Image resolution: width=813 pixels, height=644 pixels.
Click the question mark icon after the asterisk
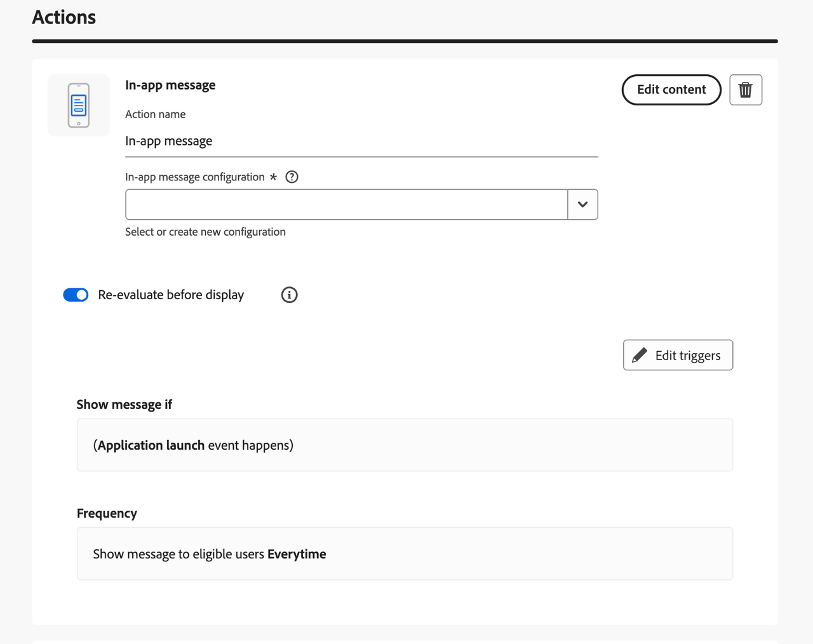[x=292, y=177]
